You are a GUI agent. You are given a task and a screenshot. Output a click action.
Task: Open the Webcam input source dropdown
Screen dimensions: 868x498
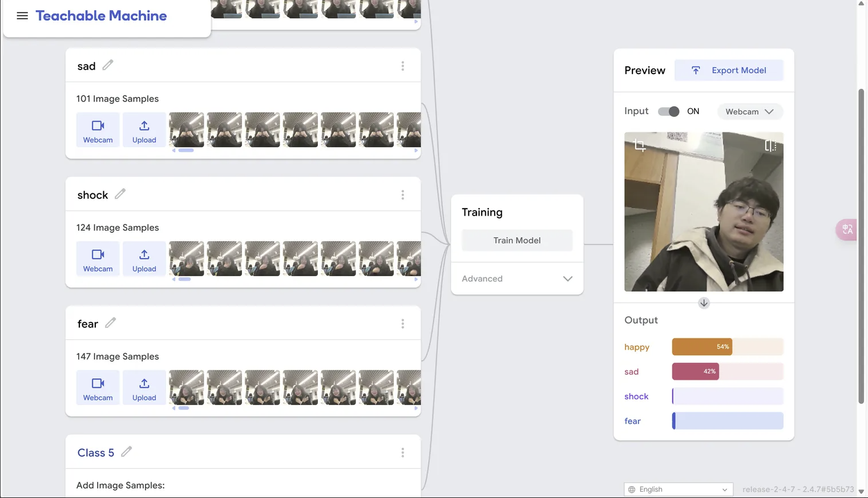[749, 112]
